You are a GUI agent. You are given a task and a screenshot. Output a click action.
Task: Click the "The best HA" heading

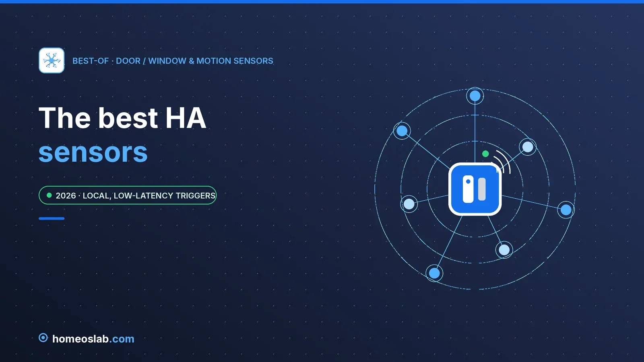click(x=122, y=118)
